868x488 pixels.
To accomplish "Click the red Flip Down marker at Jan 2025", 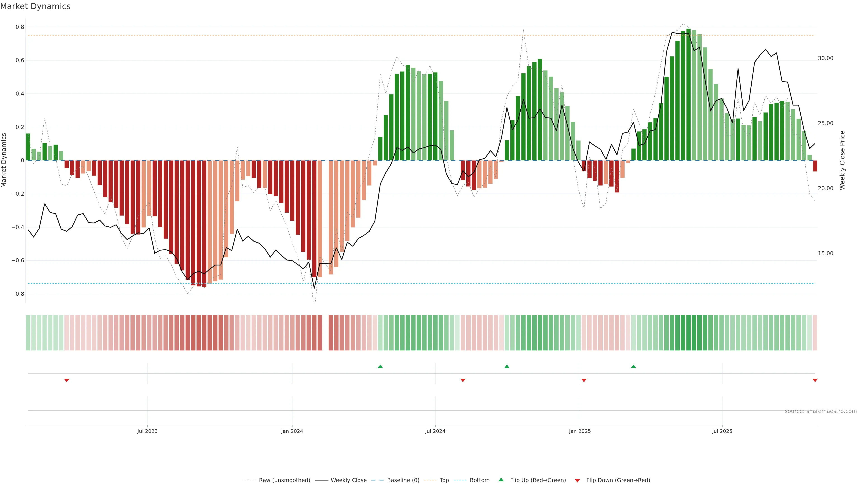I will [584, 380].
